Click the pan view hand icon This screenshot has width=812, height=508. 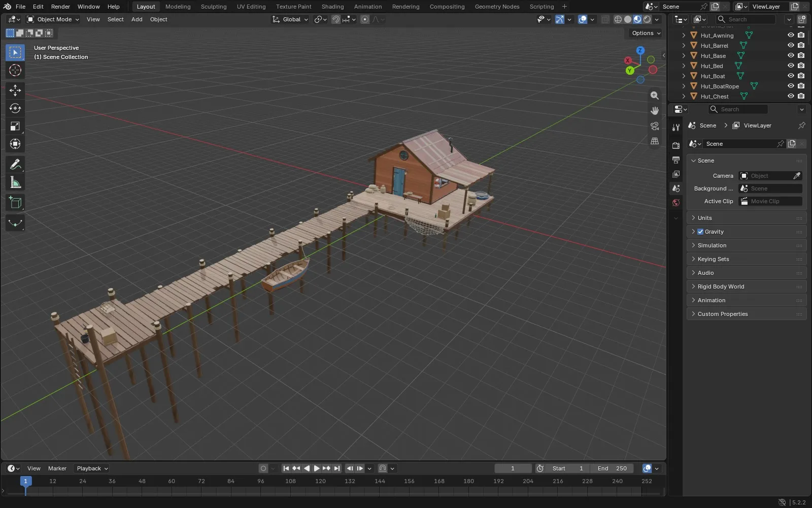point(655,111)
